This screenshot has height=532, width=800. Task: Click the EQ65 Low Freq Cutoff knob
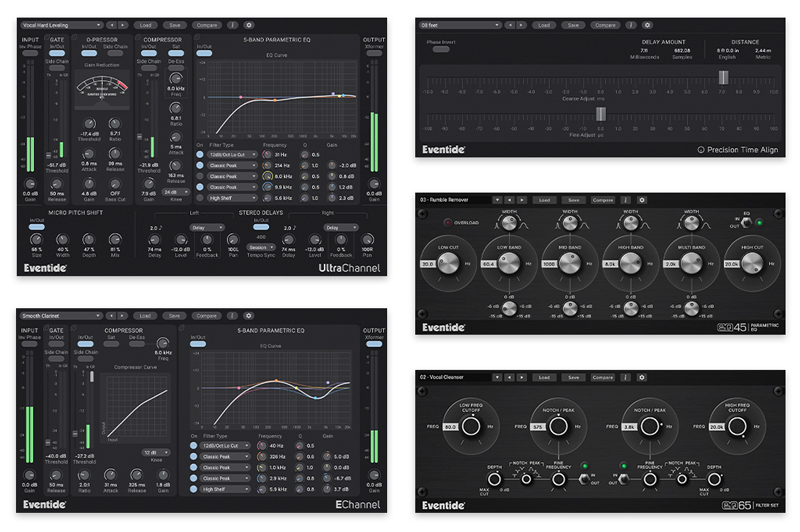click(471, 426)
